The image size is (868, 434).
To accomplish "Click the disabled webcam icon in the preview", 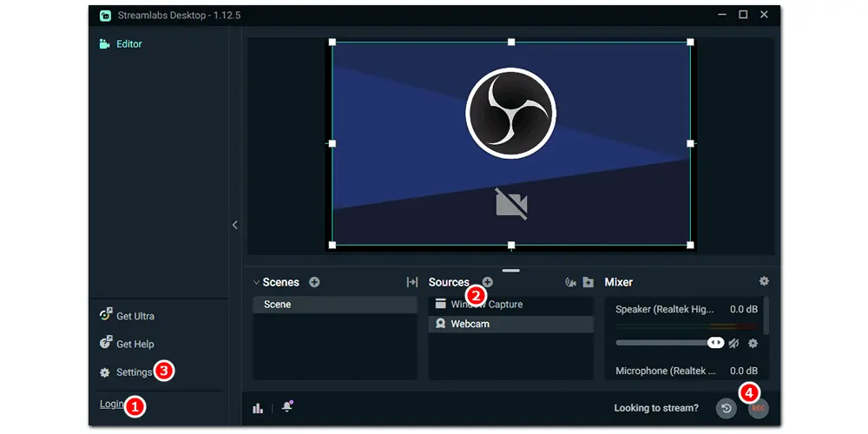I will pyautogui.click(x=511, y=204).
